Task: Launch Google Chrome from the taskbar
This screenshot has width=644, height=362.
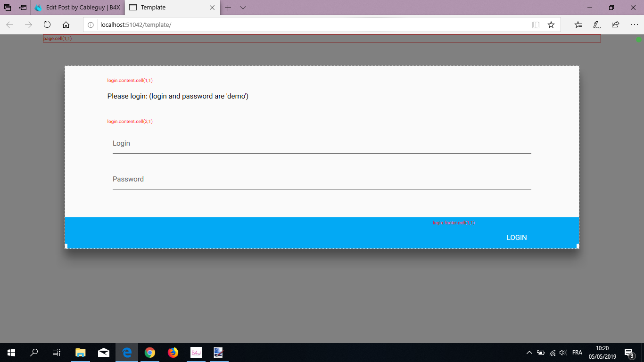Action: (x=150, y=353)
